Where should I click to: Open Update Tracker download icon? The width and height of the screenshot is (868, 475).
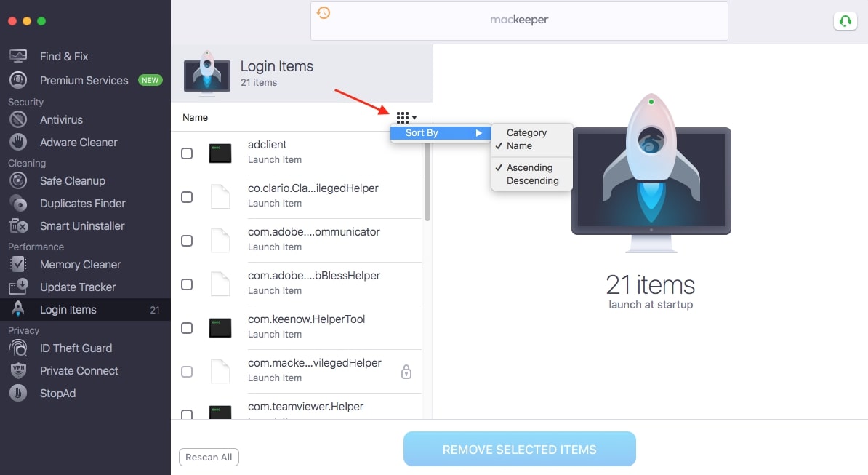pos(17,287)
